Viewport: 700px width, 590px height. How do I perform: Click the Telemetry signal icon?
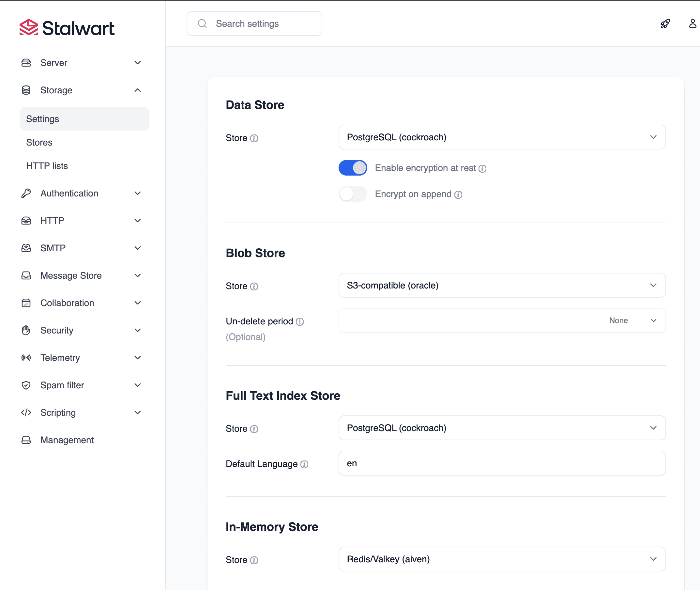26,358
